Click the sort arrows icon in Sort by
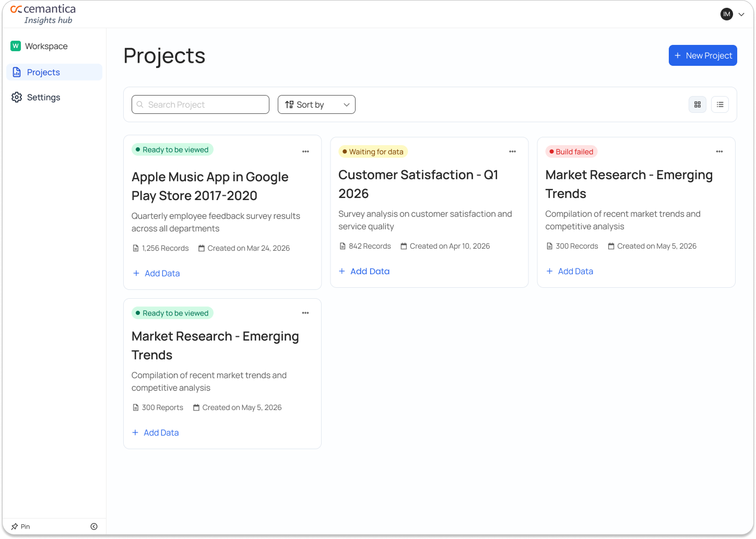756x539 pixels. [289, 104]
